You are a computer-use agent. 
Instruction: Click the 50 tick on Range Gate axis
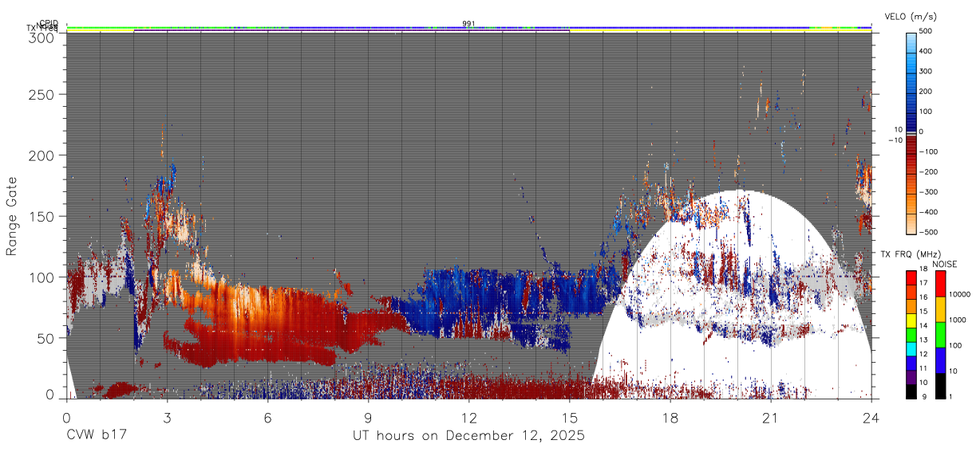[45, 338]
